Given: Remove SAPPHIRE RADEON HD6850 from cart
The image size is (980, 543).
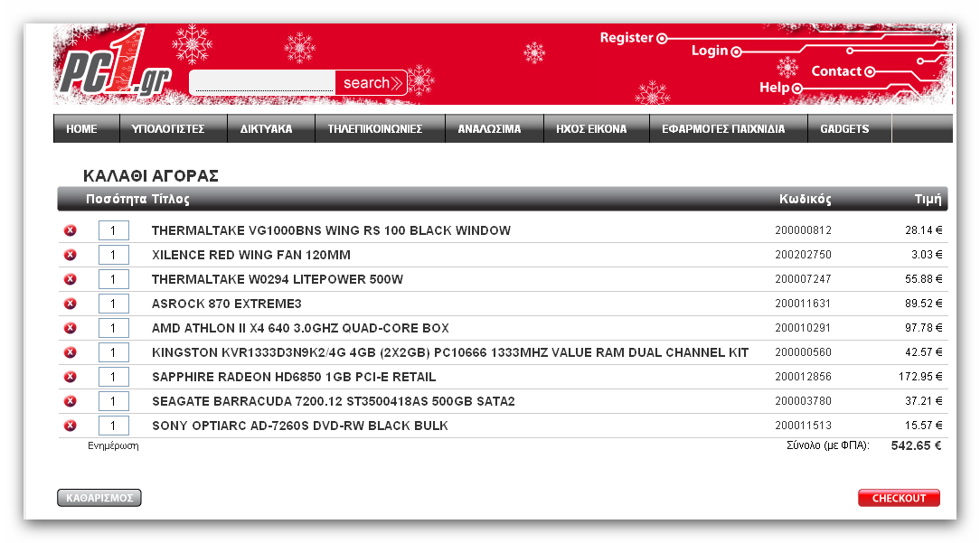Looking at the screenshot, I should click(70, 377).
